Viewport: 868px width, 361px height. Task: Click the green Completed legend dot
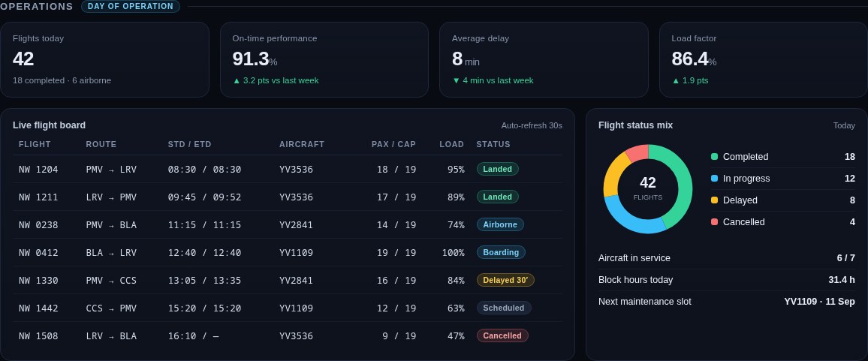tap(714, 157)
